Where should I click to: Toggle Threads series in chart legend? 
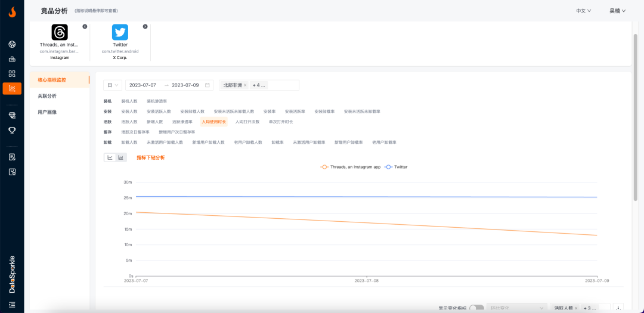[351, 167]
